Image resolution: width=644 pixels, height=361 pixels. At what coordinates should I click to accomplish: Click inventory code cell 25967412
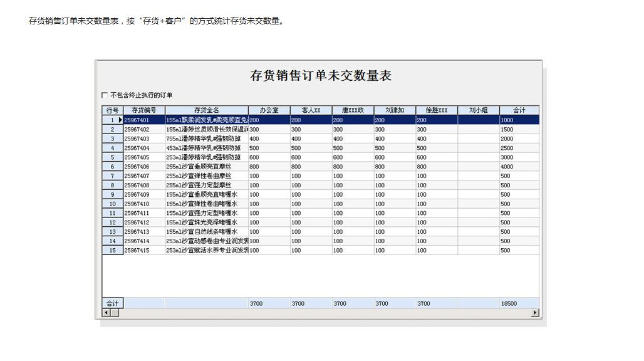[144, 222]
